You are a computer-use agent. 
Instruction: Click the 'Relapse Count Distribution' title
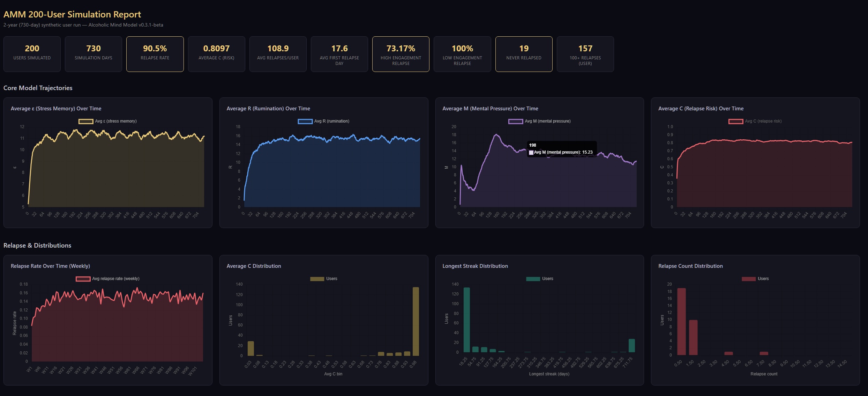[x=690, y=266]
